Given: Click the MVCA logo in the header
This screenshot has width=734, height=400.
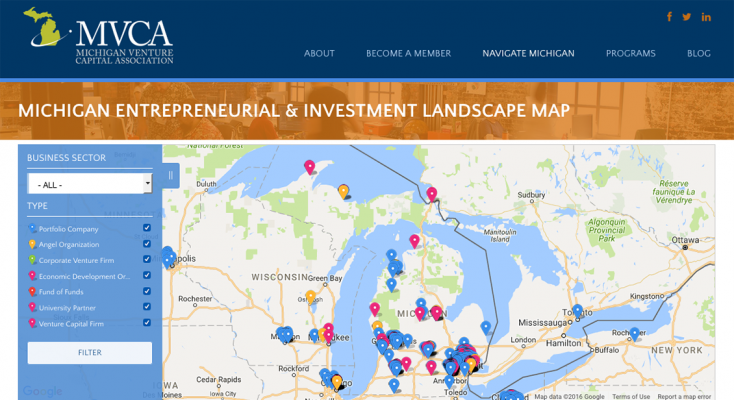Looking at the screenshot, I should [x=98, y=36].
